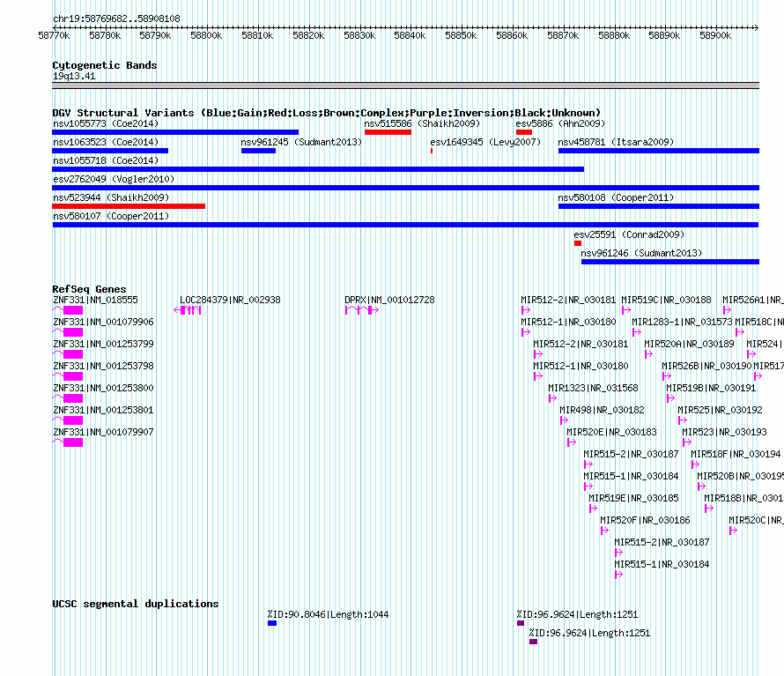Select the nsv1063523 (Coe2014) blue bar
This screenshot has width=784, height=676.
tap(110, 151)
